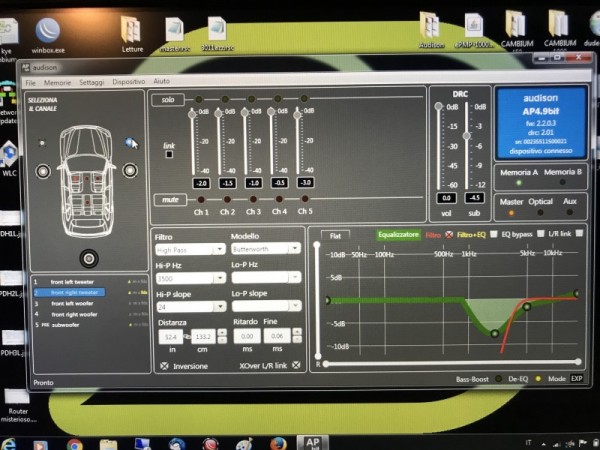The height and width of the screenshot is (450, 600).
Task: Click the Mode EXP indicator
Action: coord(577,378)
